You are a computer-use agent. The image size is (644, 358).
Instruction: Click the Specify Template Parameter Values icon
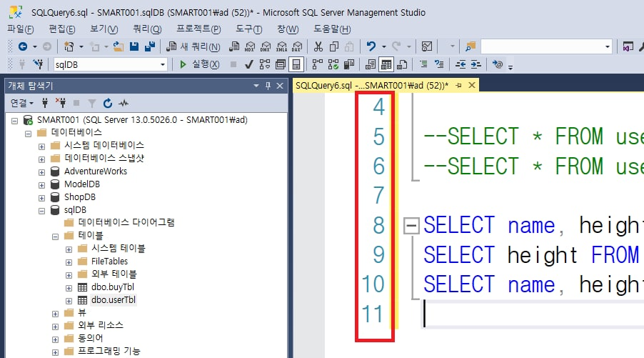[498, 64]
